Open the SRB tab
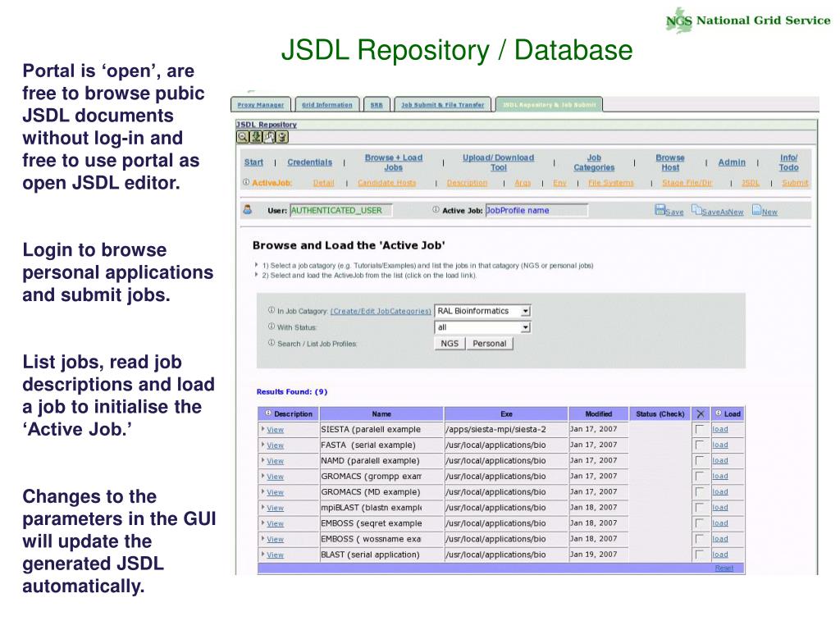The height and width of the screenshot is (630, 840). tap(377, 104)
